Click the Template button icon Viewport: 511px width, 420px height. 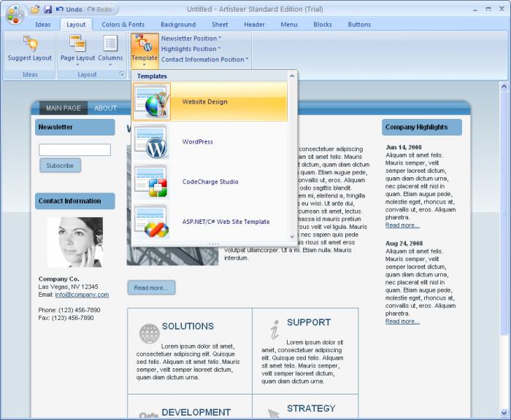pyautogui.click(x=144, y=42)
